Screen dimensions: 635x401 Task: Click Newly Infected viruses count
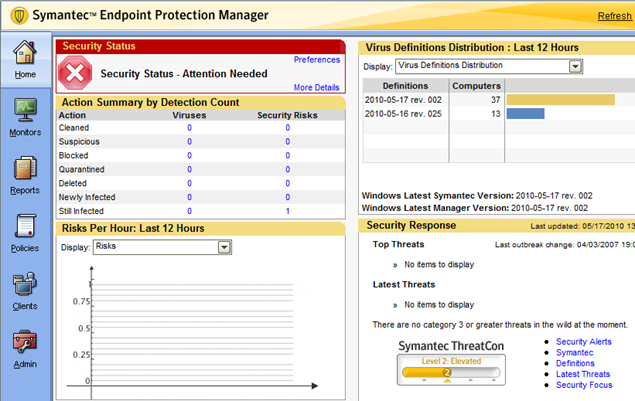point(189,197)
